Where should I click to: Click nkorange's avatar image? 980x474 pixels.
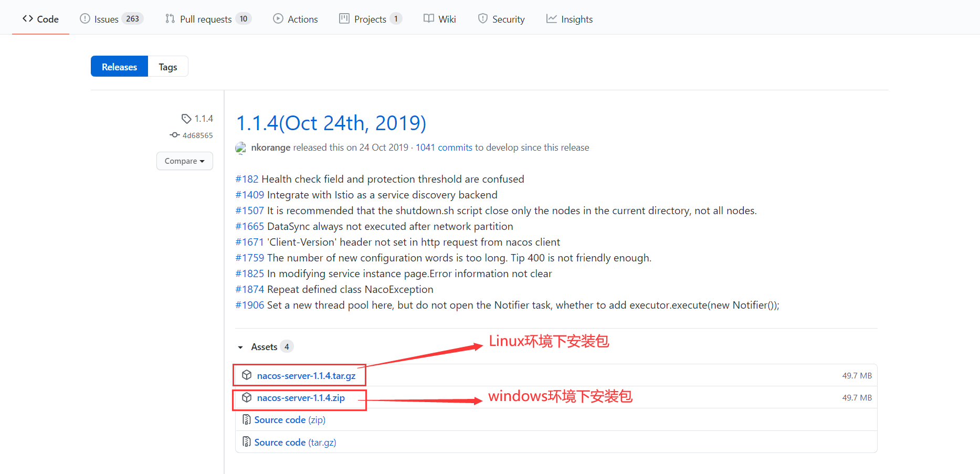(241, 148)
